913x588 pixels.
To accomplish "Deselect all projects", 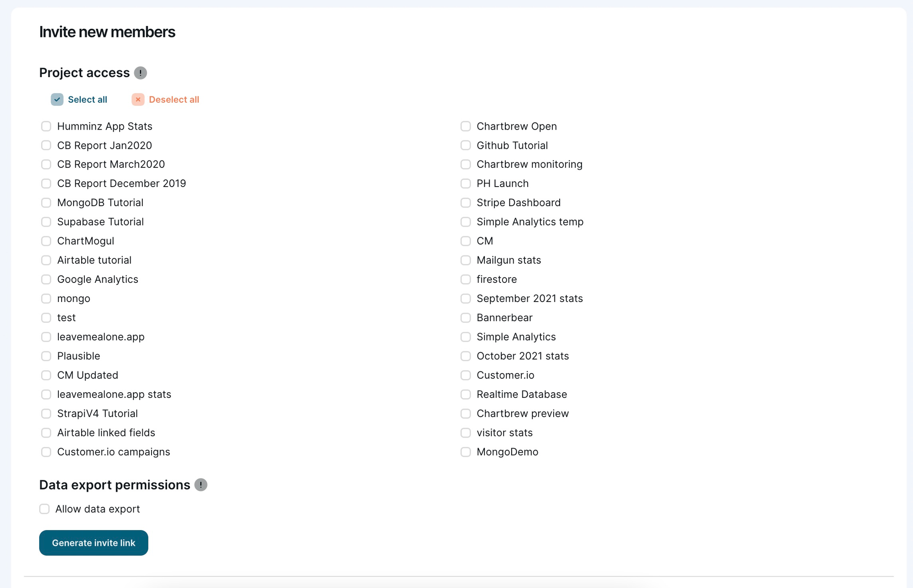I will click(173, 99).
